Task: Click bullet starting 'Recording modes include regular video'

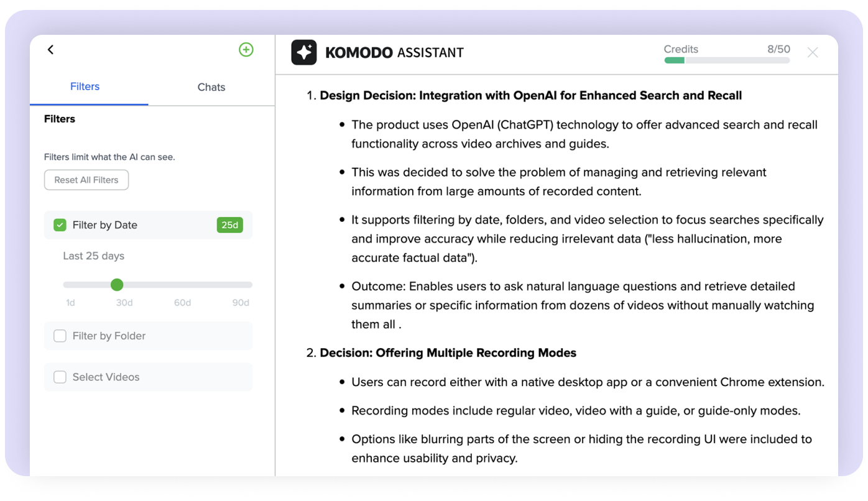Action: 576,411
